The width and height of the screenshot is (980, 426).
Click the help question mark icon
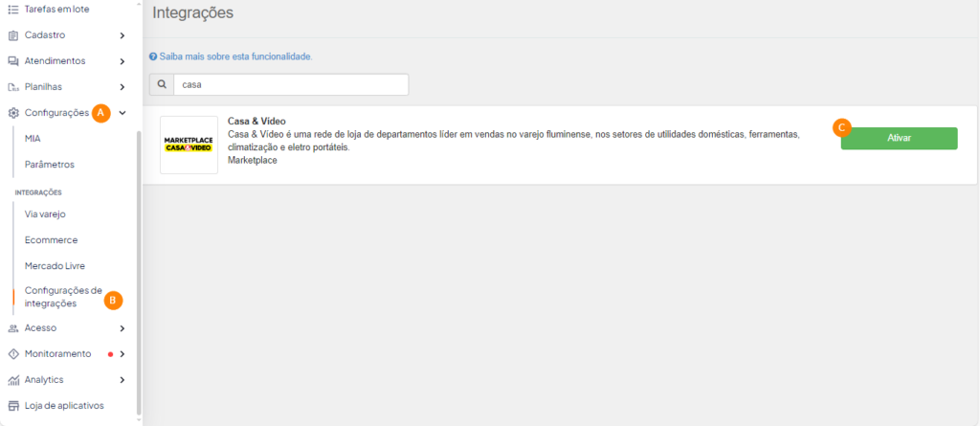(x=152, y=56)
